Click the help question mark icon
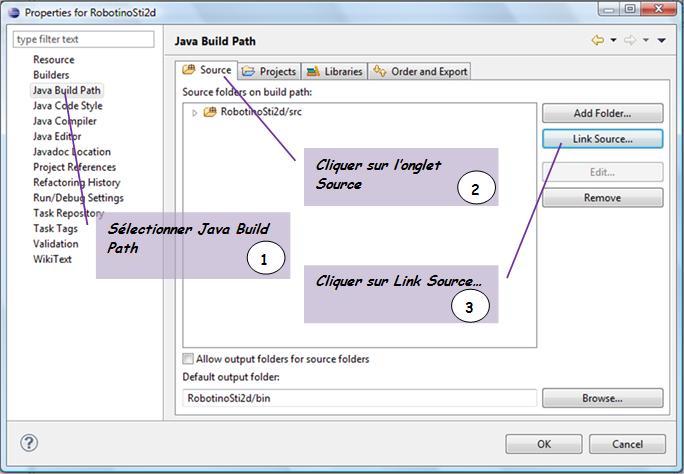 coord(30,443)
